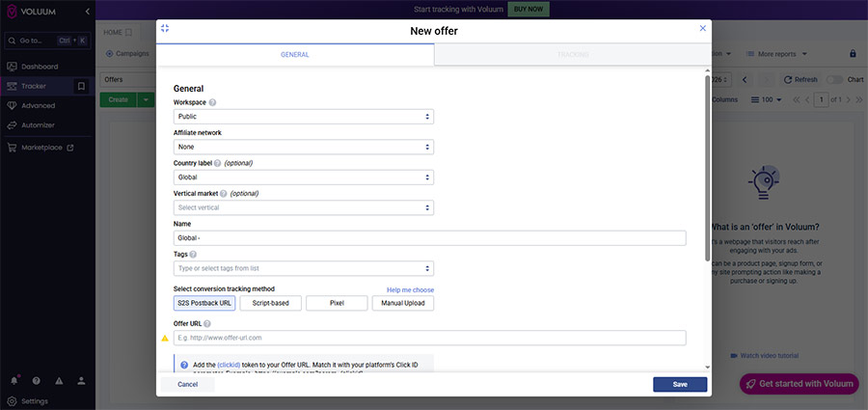Collapse the Voluum sidebar with the chevron
Screen dimensions: 868x410
click(88, 12)
